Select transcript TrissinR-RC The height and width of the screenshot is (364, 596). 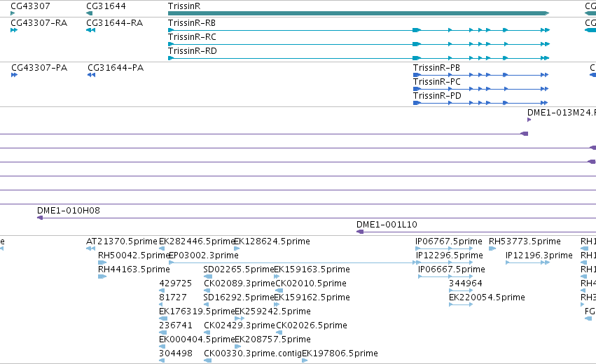pyautogui.click(x=192, y=37)
